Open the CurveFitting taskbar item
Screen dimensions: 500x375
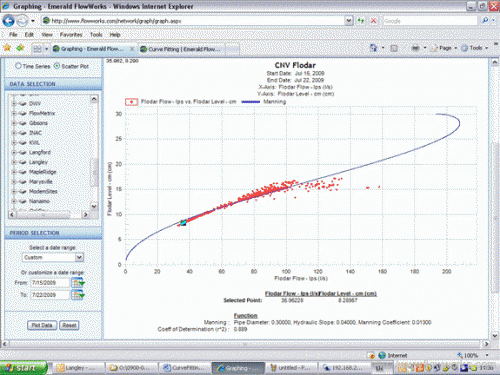[184, 368]
